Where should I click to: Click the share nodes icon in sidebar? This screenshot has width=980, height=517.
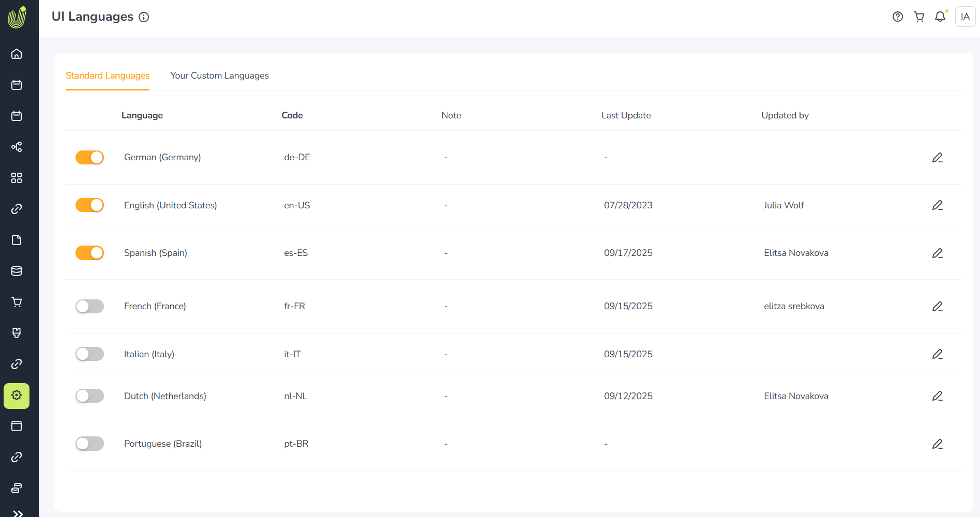pos(17,147)
